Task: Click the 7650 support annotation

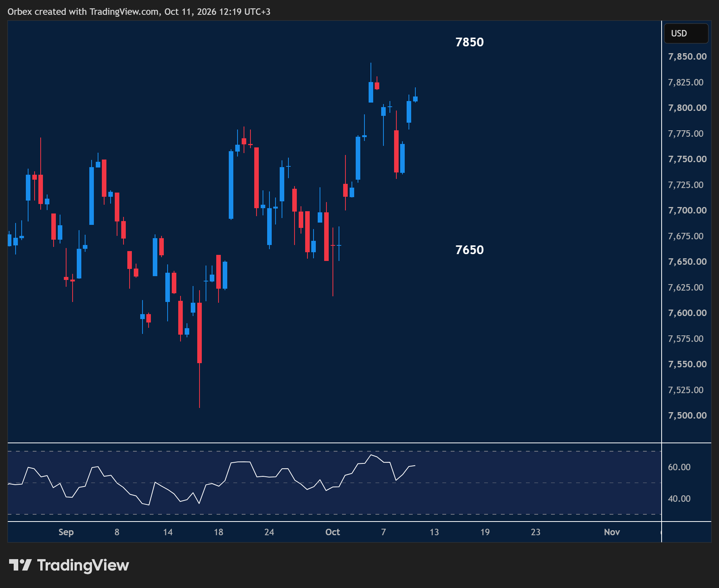Action: click(469, 250)
